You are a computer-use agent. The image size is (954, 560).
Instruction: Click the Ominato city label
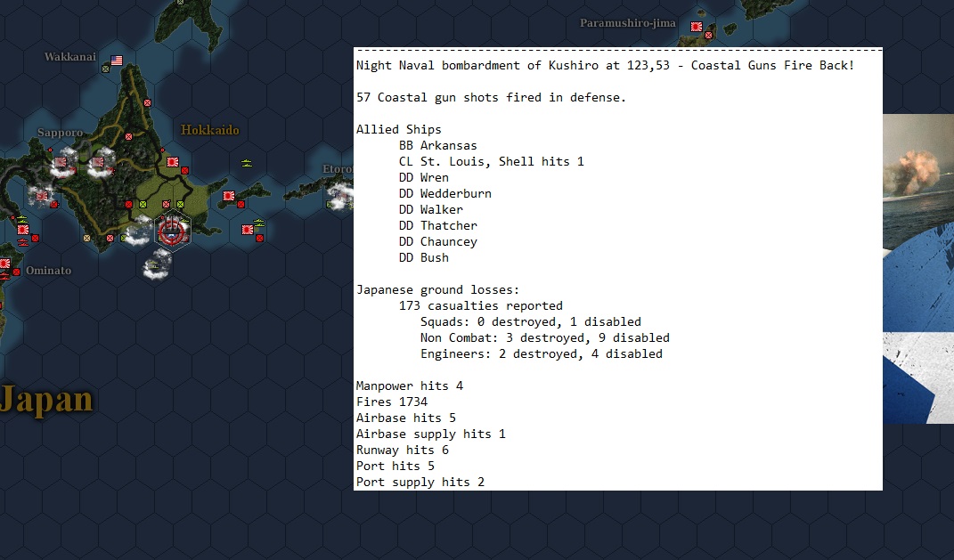click(x=49, y=271)
